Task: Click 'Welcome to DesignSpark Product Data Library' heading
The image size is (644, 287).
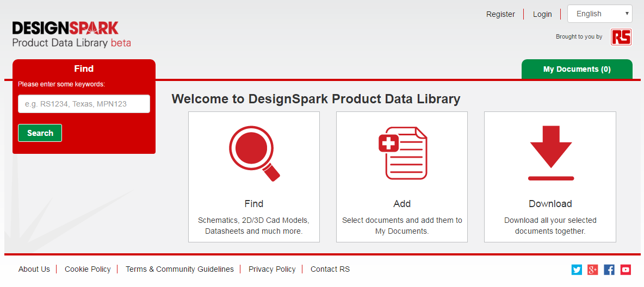Action: pyautogui.click(x=316, y=99)
